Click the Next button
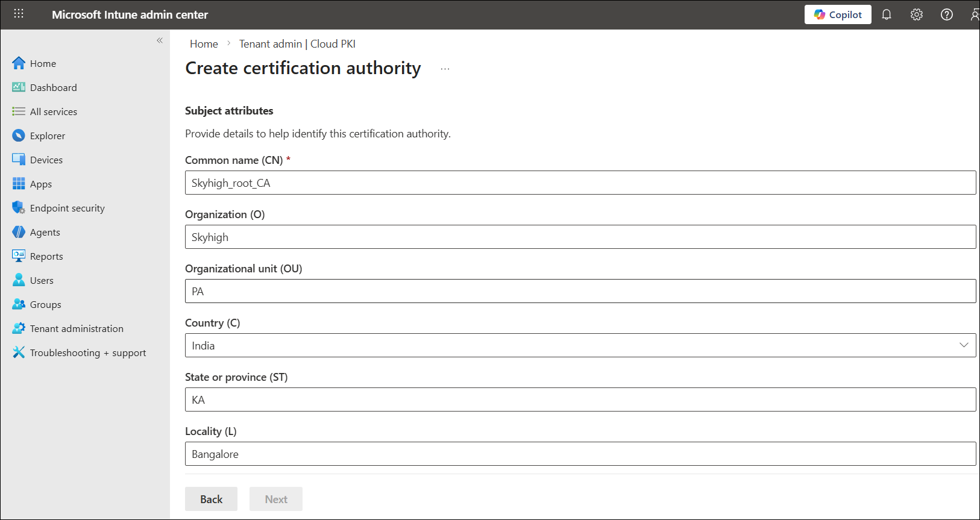This screenshot has width=980, height=520. click(276, 499)
